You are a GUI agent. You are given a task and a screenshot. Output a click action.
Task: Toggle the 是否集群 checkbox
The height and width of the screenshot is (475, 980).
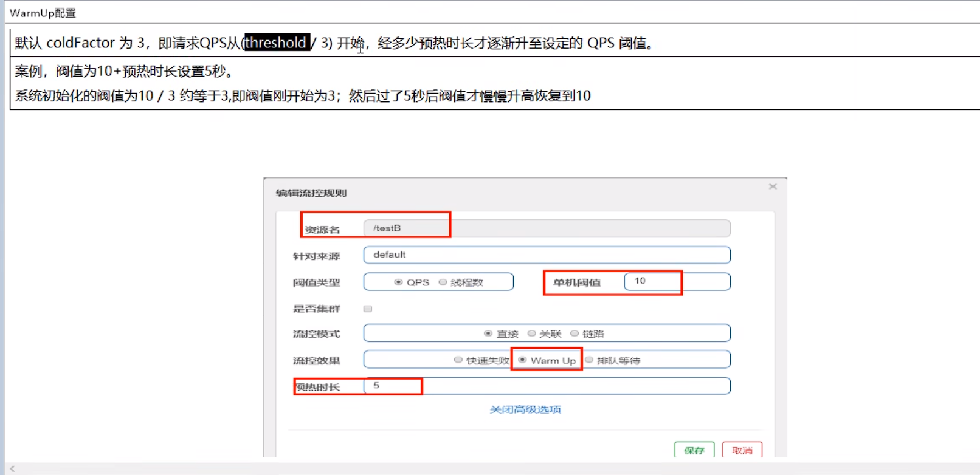(368, 309)
